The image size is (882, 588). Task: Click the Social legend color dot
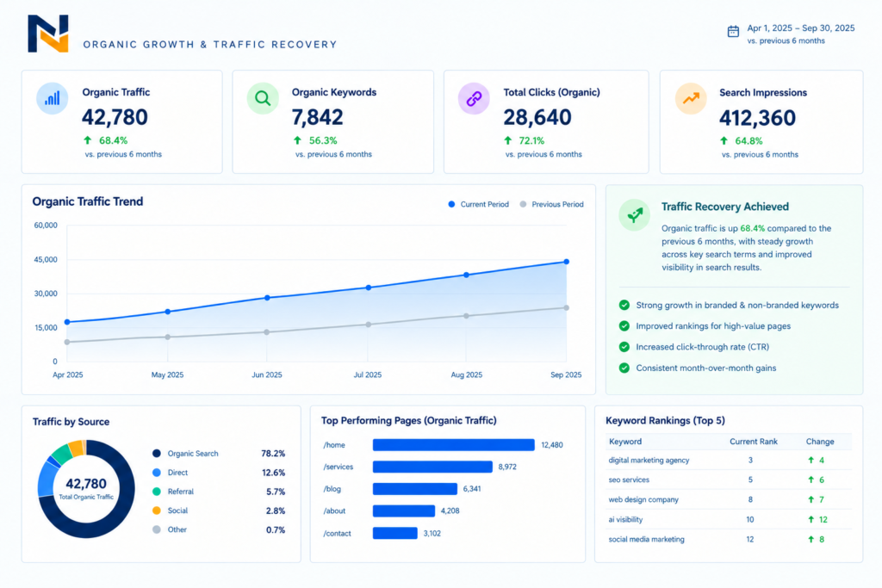(x=157, y=511)
